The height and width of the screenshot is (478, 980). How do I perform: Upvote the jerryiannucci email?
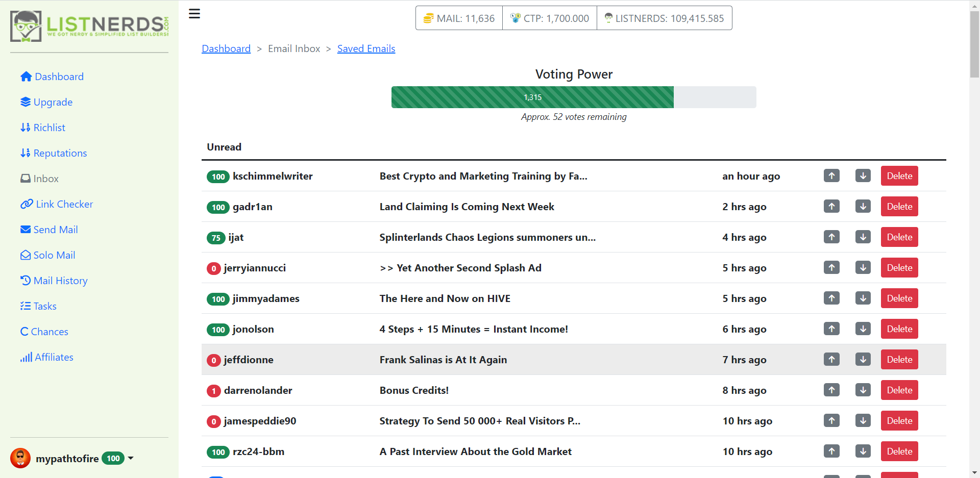(x=831, y=268)
